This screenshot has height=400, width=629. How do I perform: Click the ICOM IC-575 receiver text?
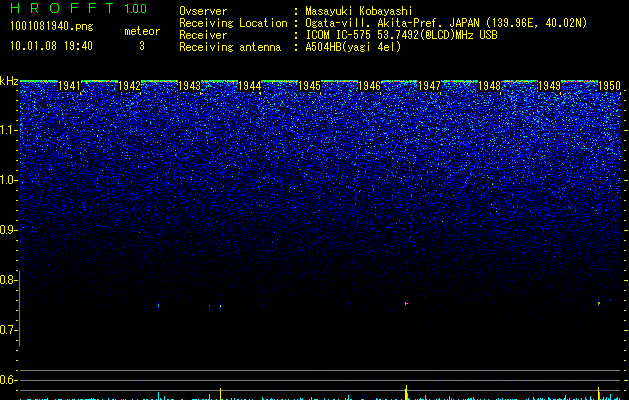[x=401, y=35]
